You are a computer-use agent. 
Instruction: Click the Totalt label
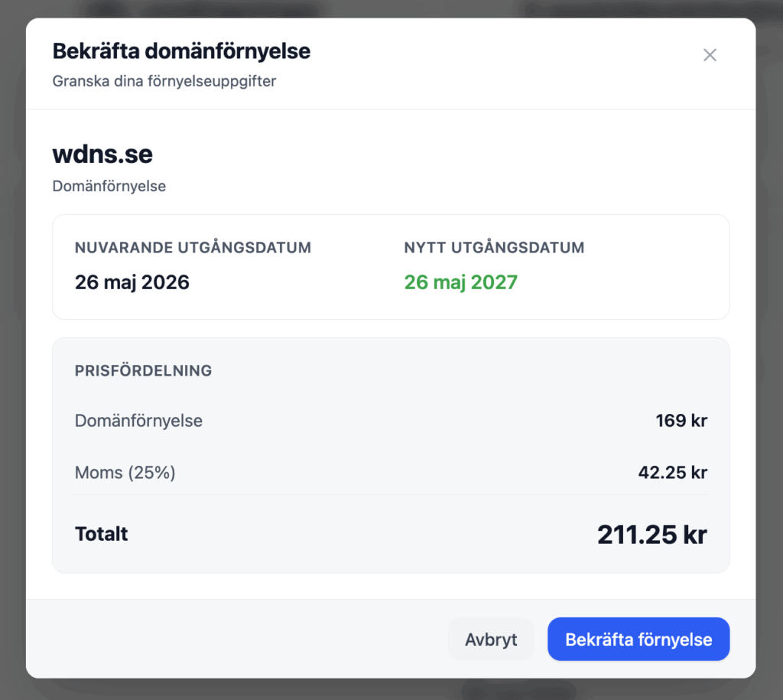(x=102, y=534)
